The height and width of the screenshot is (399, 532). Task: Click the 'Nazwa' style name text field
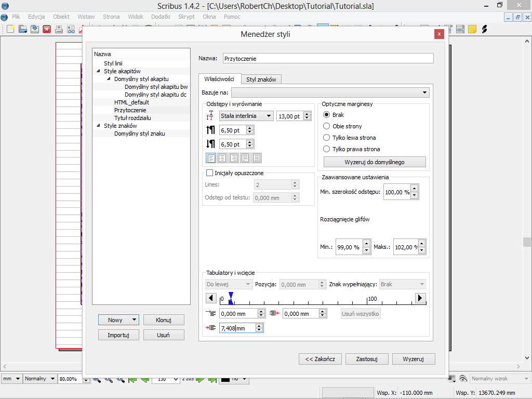point(327,59)
